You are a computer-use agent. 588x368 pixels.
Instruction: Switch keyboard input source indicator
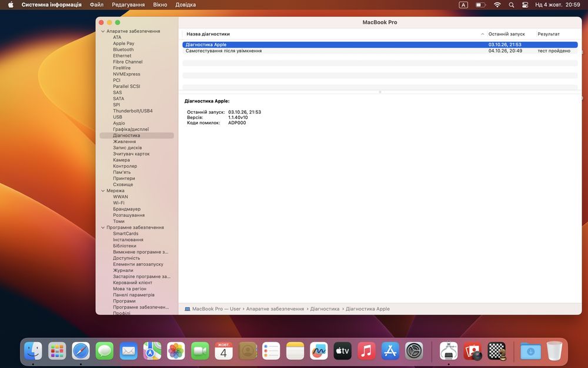point(463,5)
